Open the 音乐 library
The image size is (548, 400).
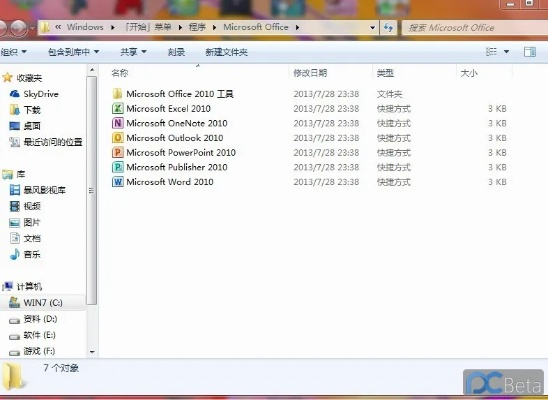25,254
